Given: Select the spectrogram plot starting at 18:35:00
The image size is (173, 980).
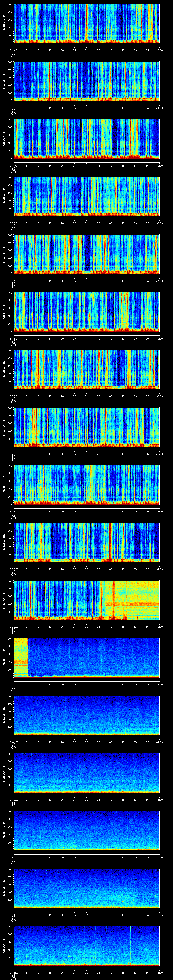Looking at the screenshot, I should 86,370.
